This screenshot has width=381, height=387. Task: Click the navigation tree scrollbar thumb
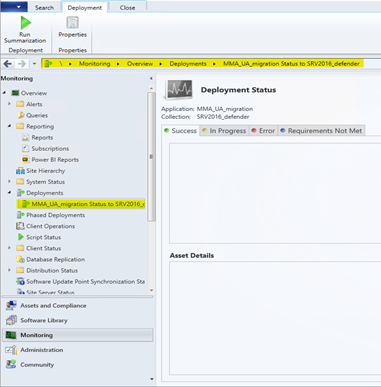(151, 157)
